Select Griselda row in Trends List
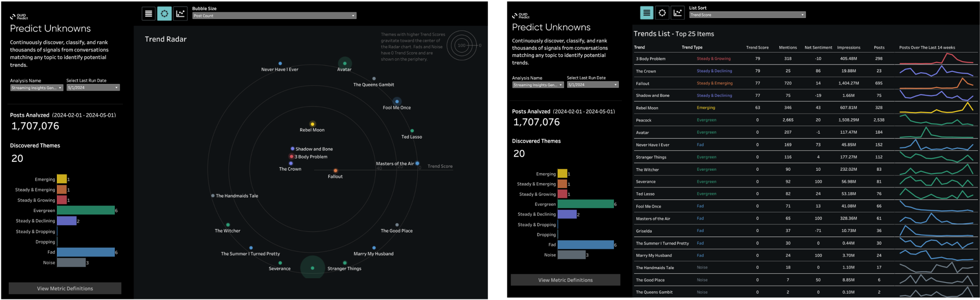 [x=806, y=231]
